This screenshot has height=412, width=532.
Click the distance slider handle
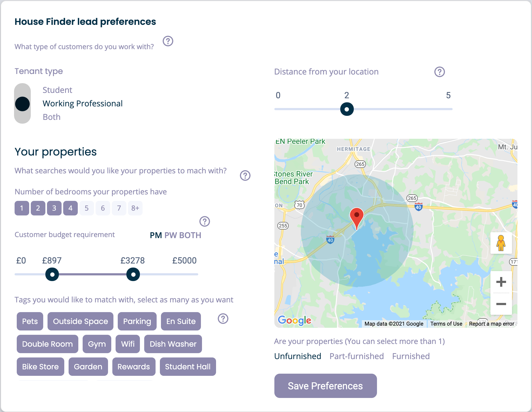click(x=347, y=109)
